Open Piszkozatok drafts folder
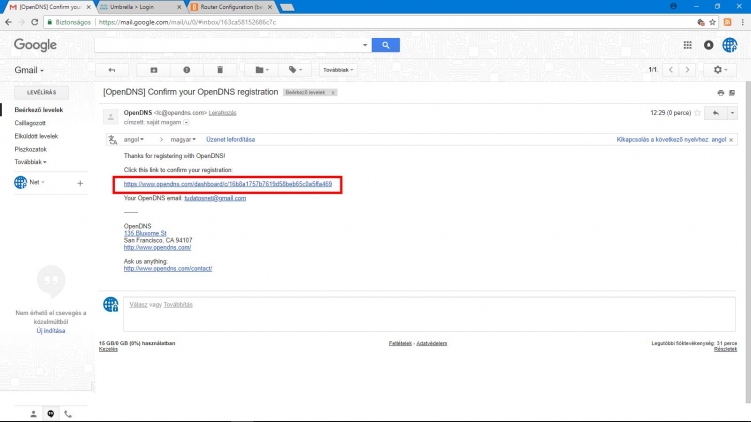Image resolution: width=751 pixels, height=422 pixels. coord(30,149)
